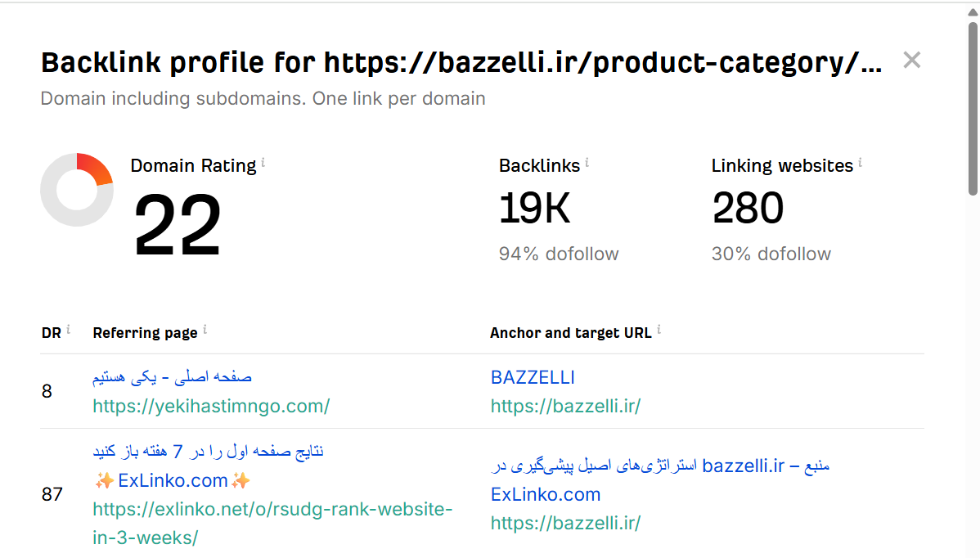
Task: Click the ExLinko.com referring page title
Action: pos(173,480)
